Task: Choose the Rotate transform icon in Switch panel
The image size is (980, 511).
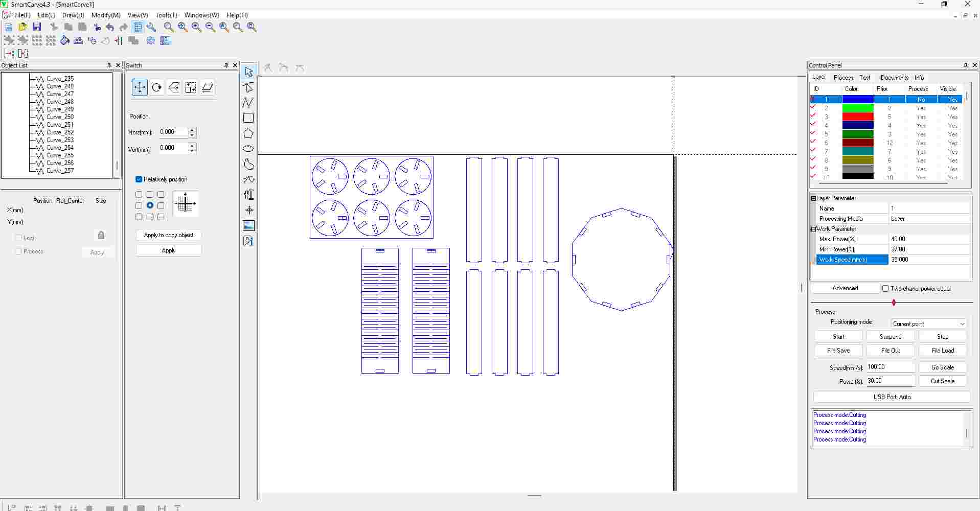Action: 157,87
